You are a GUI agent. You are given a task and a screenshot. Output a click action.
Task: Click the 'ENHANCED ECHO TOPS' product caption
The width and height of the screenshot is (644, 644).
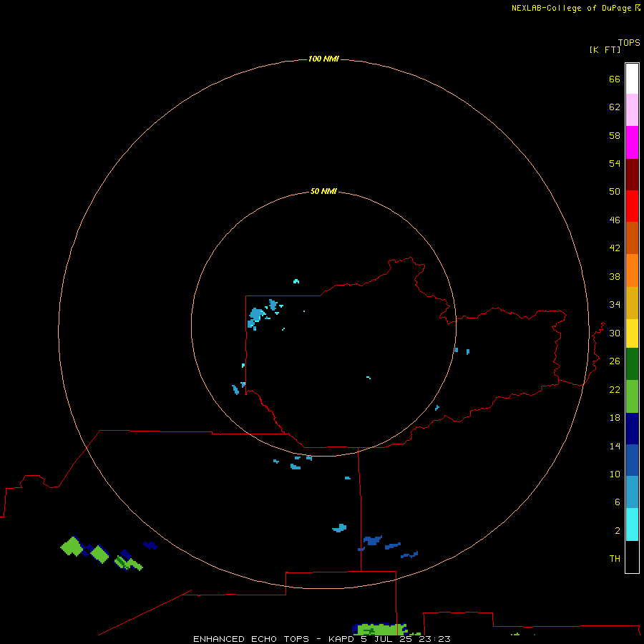click(251, 639)
